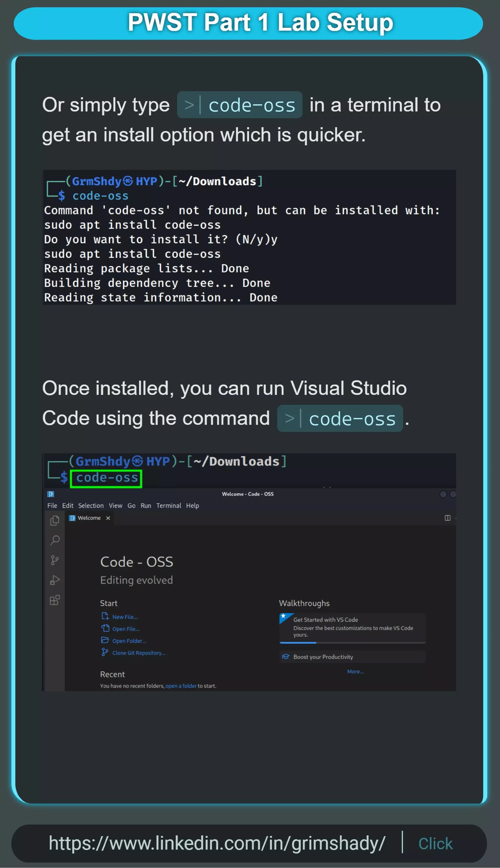The image size is (500, 868).
Task: Click 'Reading state information... Done' terminal line
Action: pos(161,297)
